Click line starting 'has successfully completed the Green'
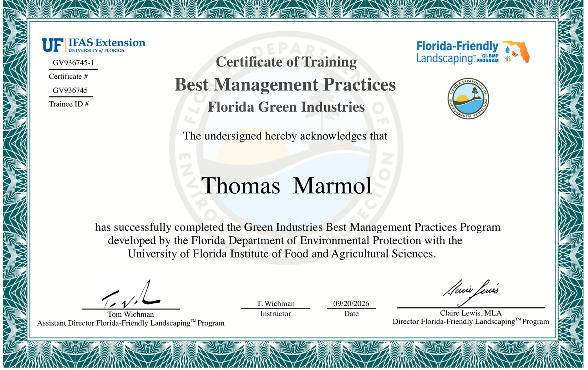The height and width of the screenshot is (370, 588). point(298,227)
